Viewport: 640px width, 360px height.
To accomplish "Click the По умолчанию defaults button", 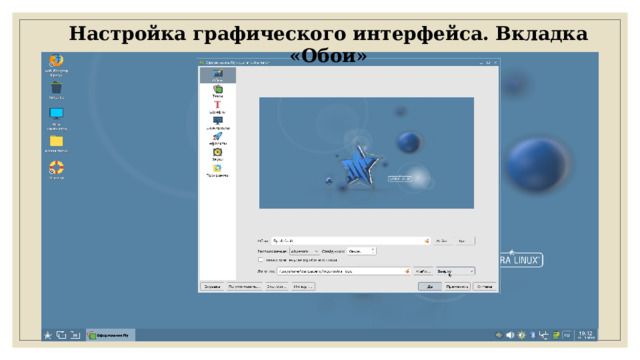I will click(244, 287).
